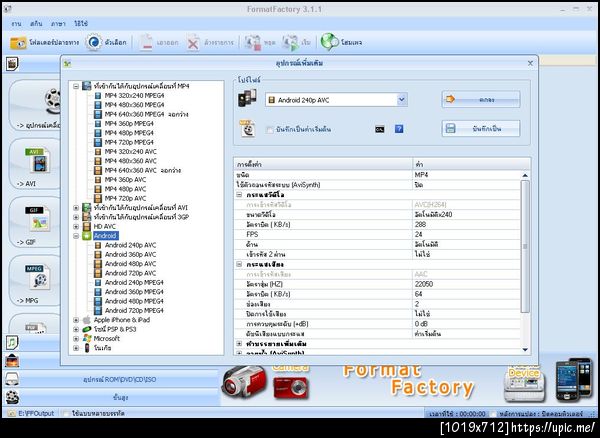Open the Language menu in menu bar
Image resolution: width=600 pixels, height=438 pixels.
pos(58,24)
